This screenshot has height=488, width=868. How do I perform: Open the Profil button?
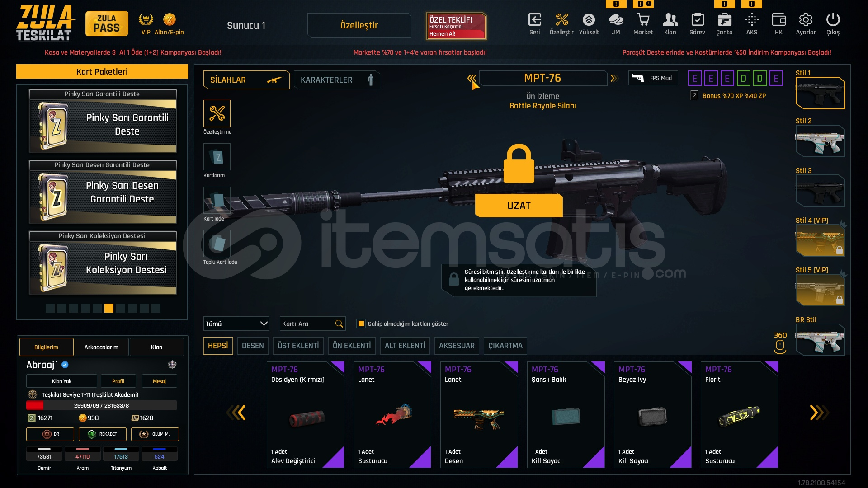pyautogui.click(x=118, y=381)
